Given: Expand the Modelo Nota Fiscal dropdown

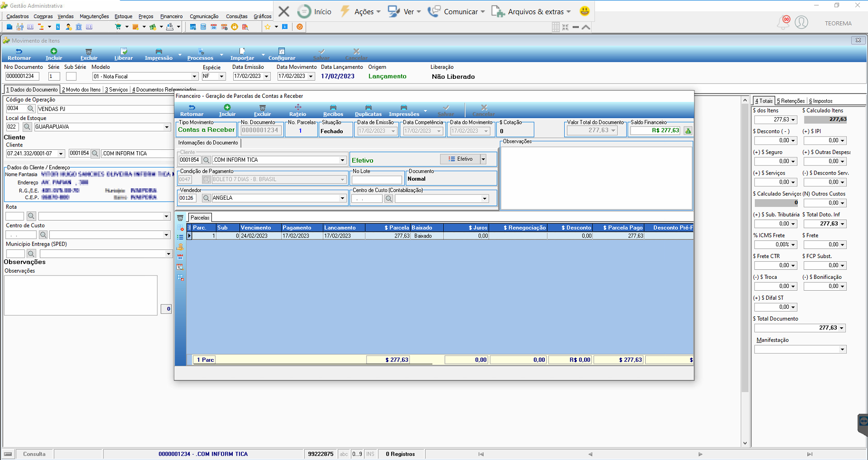Looking at the screenshot, I should [194, 76].
